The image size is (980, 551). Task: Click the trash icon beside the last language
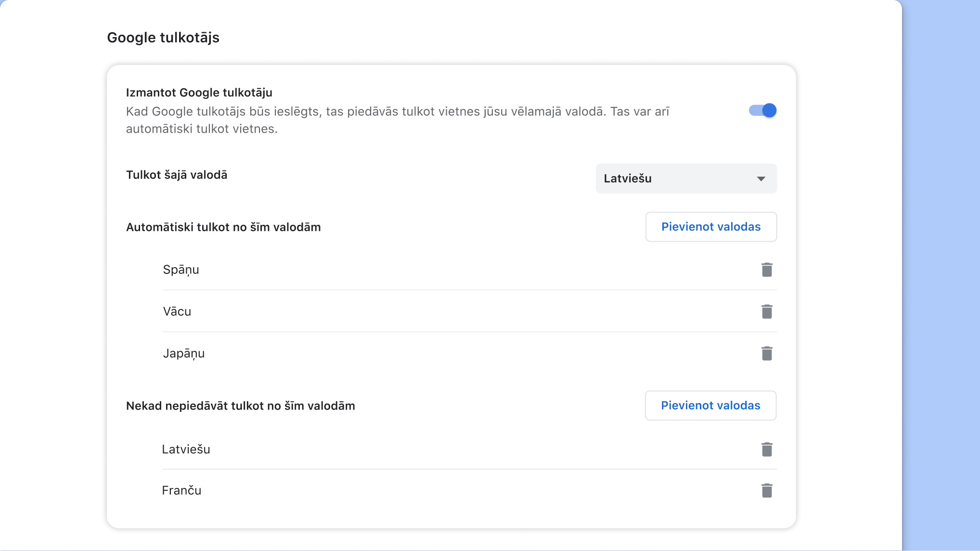click(767, 490)
